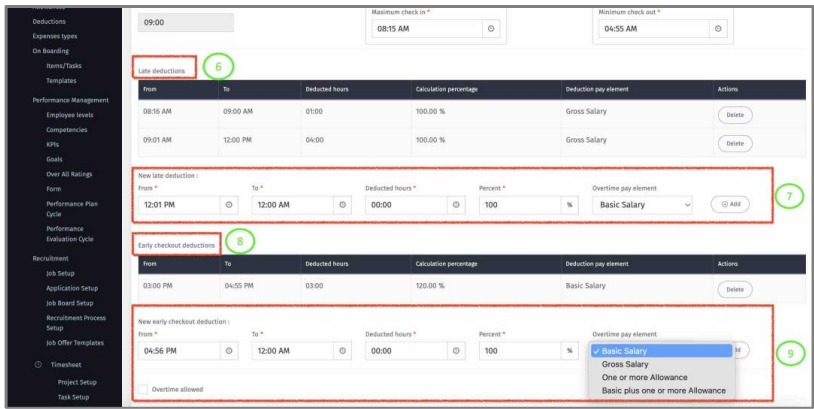This screenshot has height=409, width=814.
Task: Click clock icon in early checkout Deducted hours
Action: tap(457, 351)
